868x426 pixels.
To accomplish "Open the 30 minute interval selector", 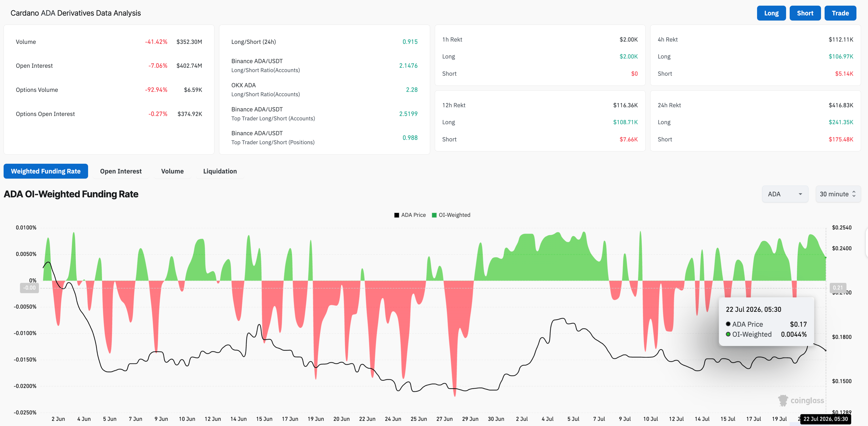I will (x=838, y=194).
